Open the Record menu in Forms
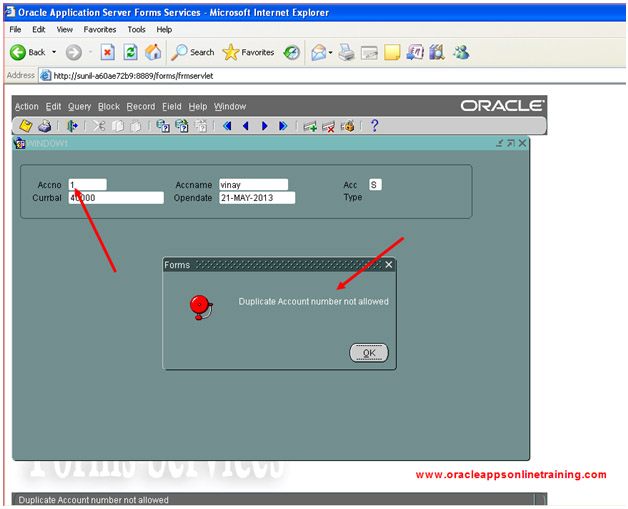 click(x=140, y=106)
